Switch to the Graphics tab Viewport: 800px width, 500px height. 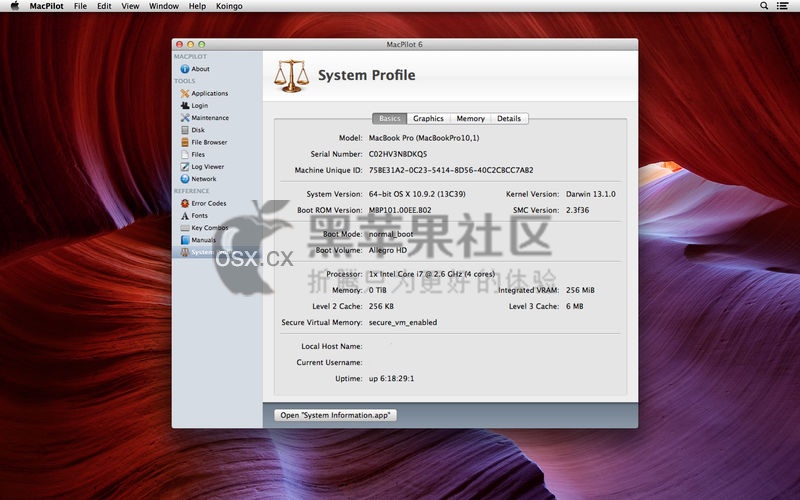[429, 118]
